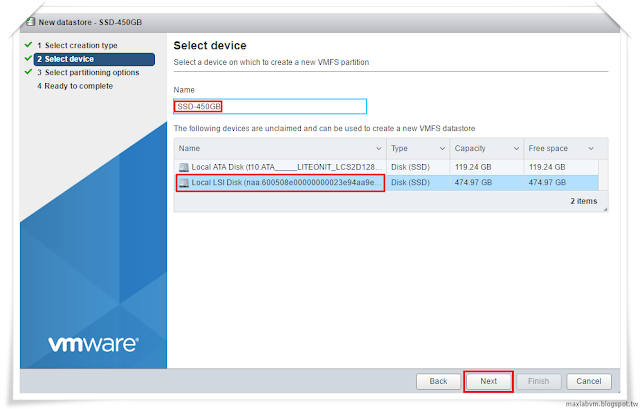
Task: Open the Free space column dropdown arrow
Action: click(x=591, y=149)
